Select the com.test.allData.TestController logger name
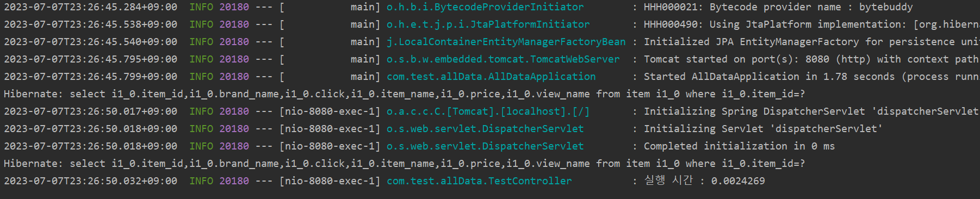 click(479, 181)
